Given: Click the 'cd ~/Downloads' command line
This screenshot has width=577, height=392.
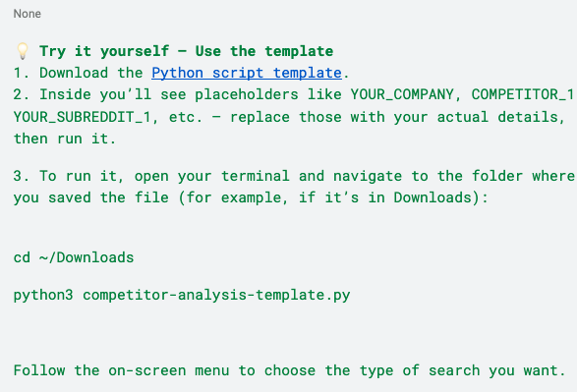Looking at the screenshot, I should [74, 257].
